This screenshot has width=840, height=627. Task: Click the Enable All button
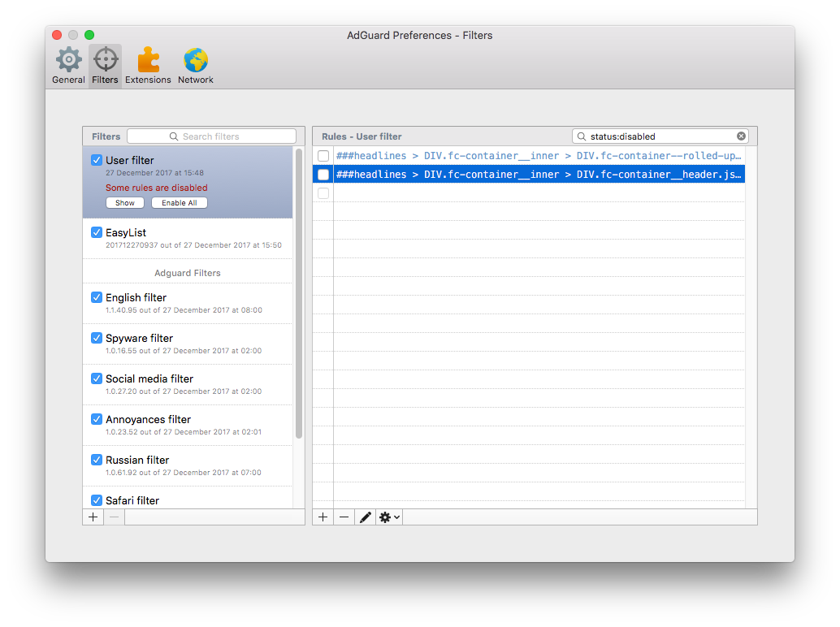click(x=180, y=203)
